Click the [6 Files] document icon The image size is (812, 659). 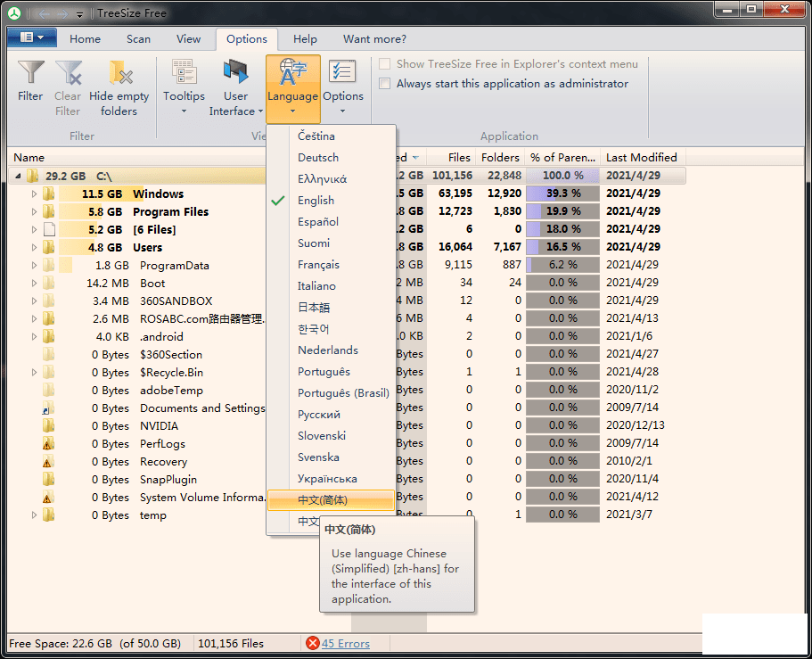click(x=49, y=229)
